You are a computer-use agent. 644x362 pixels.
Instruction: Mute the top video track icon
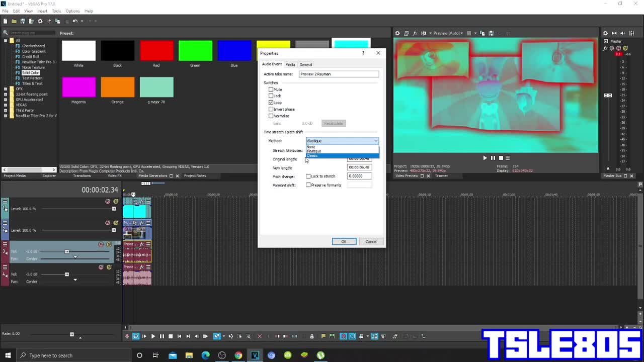[x=108, y=202]
